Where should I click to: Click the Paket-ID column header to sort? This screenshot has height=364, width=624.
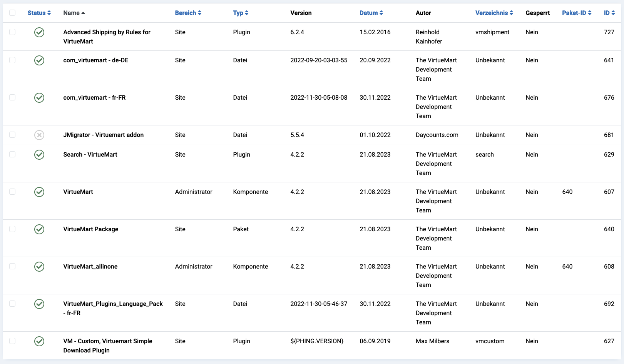coord(576,13)
